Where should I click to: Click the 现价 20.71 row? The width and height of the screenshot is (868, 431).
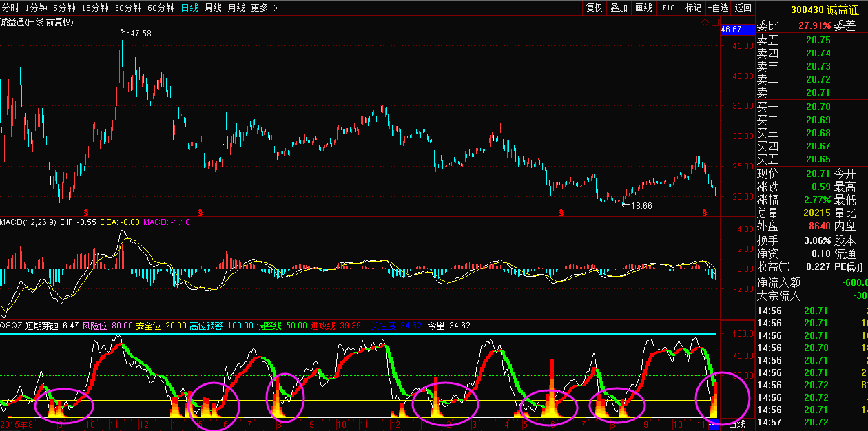click(812, 174)
